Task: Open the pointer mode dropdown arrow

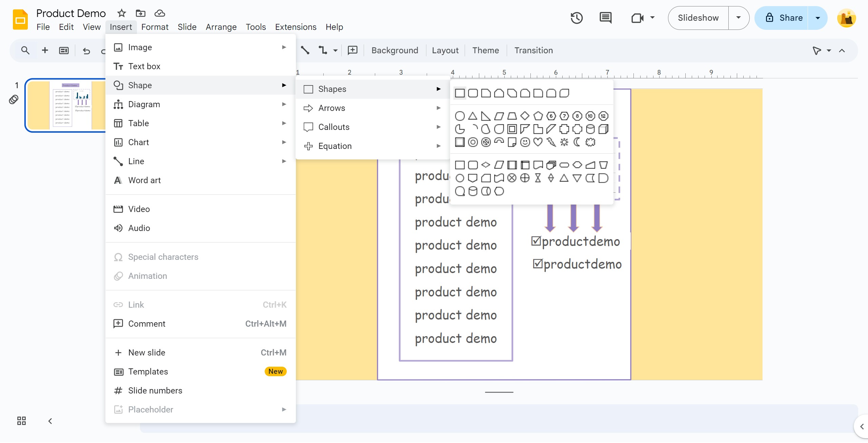Action: pyautogui.click(x=829, y=51)
